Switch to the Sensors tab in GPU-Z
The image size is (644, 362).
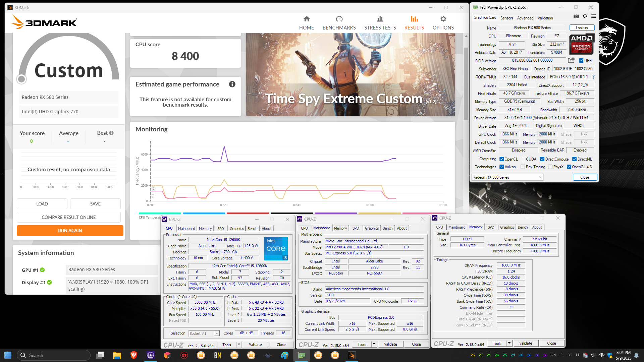click(506, 18)
